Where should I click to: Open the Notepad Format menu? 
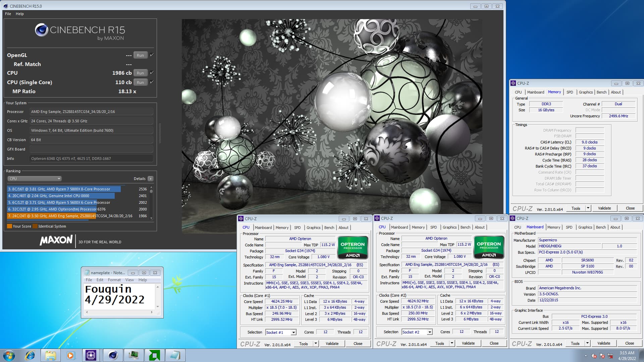pos(114,280)
